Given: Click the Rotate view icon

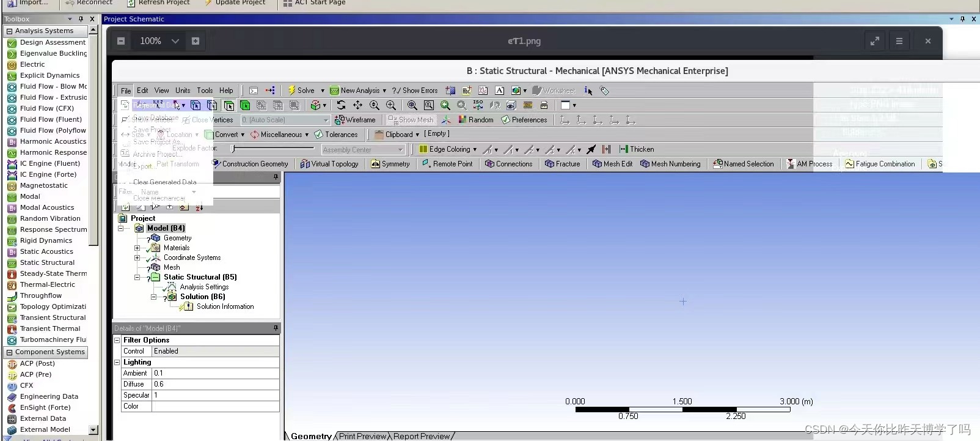Looking at the screenshot, I should coord(341,105).
